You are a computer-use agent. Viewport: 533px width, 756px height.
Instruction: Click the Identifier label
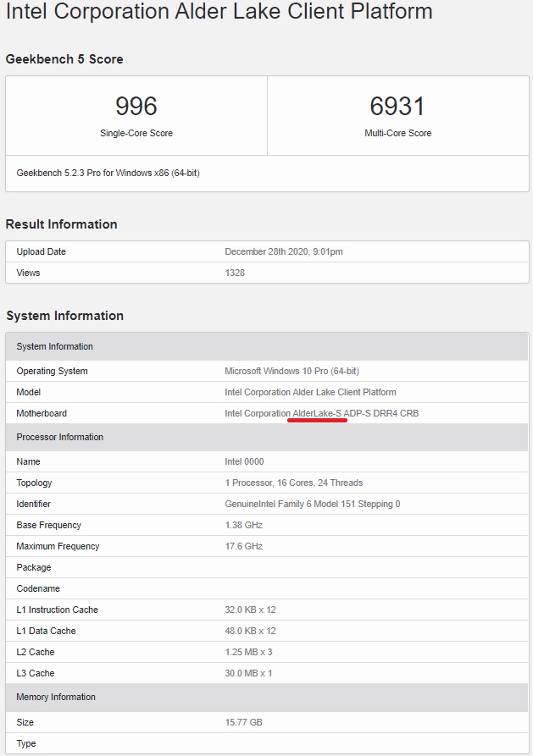(x=33, y=505)
